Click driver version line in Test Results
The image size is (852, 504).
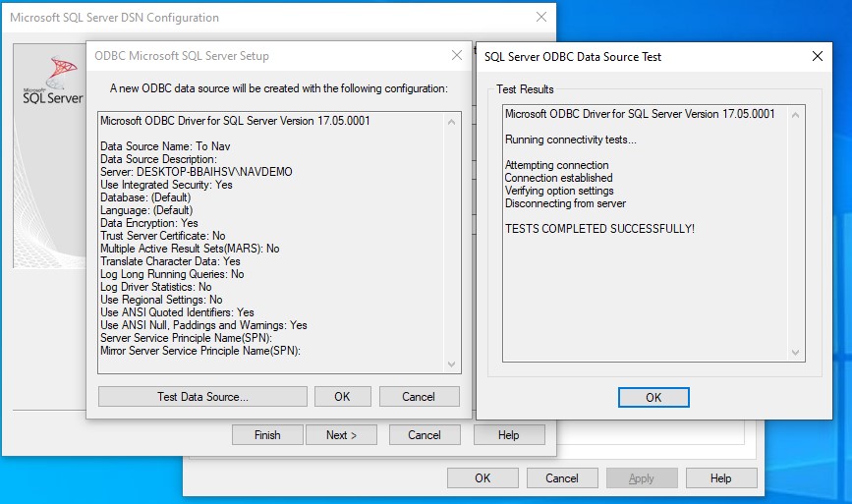tap(640, 114)
